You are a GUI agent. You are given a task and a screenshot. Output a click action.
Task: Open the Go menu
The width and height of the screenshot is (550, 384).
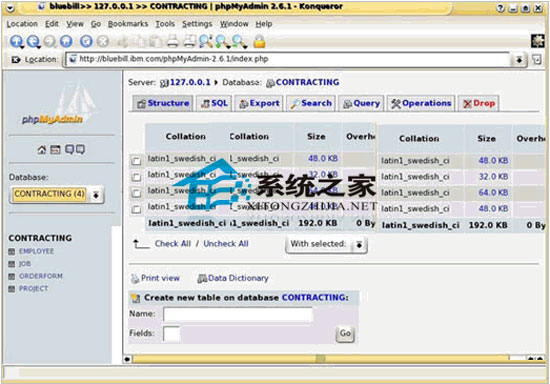(x=96, y=24)
